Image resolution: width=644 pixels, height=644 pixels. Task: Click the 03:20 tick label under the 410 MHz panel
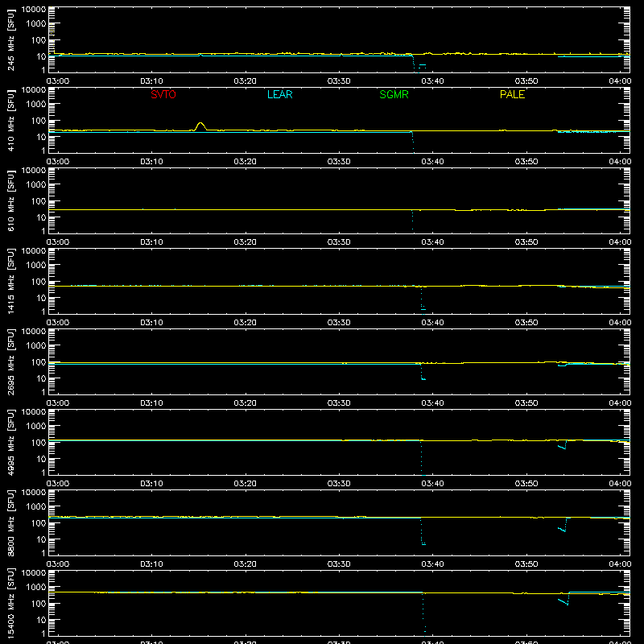coord(246,162)
